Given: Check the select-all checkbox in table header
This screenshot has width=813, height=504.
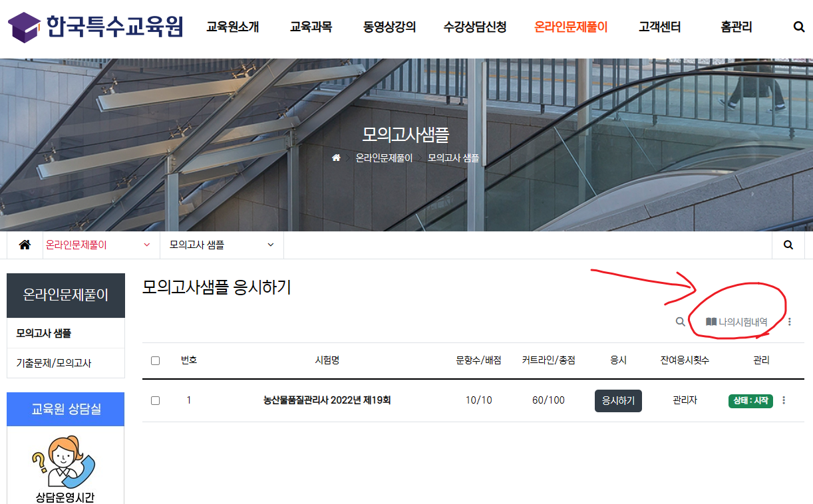Looking at the screenshot, I should pyautogui.click(x=156, y=360).
